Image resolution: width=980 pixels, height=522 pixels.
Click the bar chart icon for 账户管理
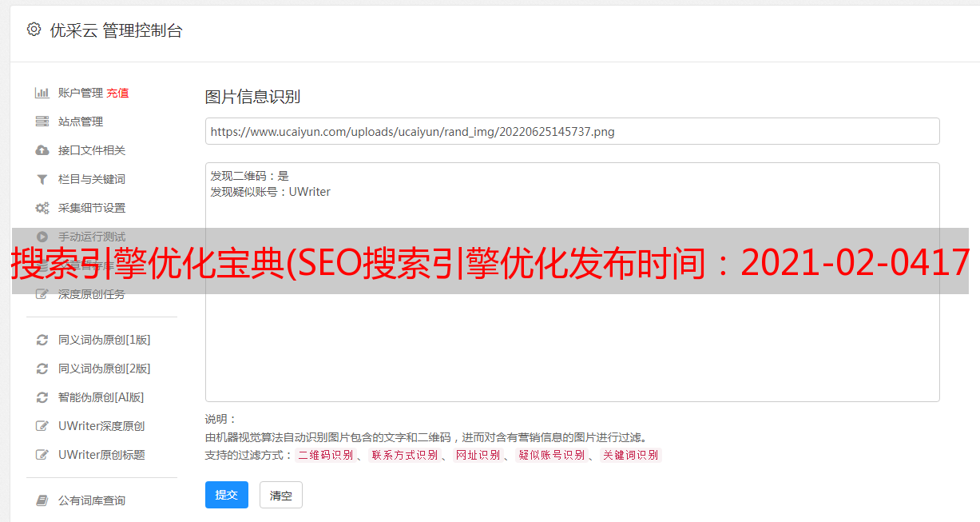point(42,93)
